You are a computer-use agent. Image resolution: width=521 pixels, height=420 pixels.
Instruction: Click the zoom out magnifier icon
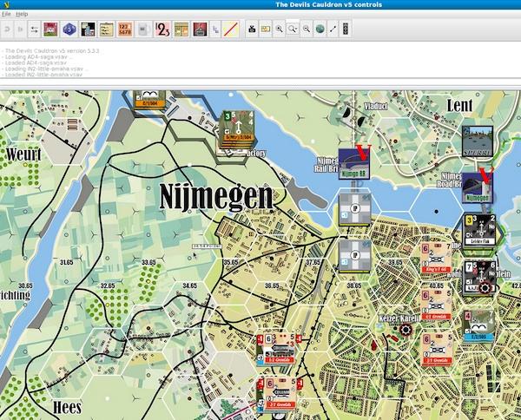[306, 29]
